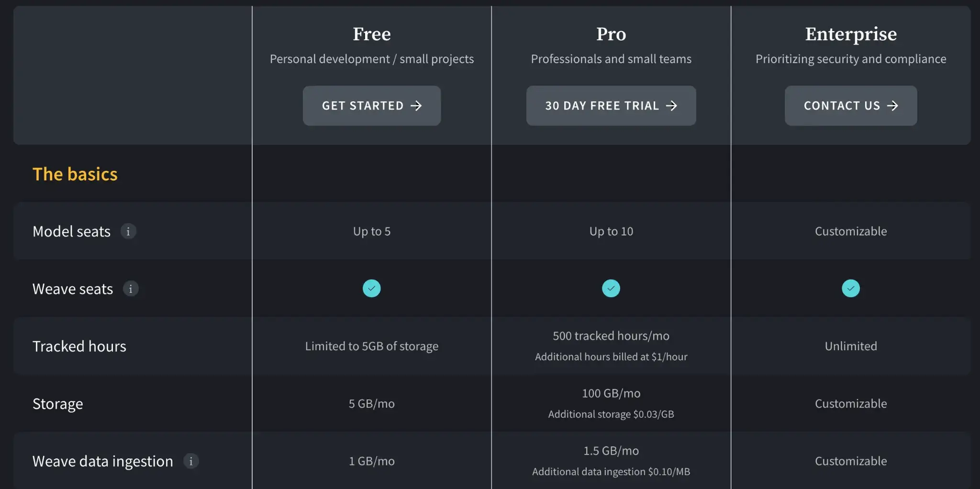
Task: Click the Enterprise plan Weave seats checkmark
Action: point(851,289)
